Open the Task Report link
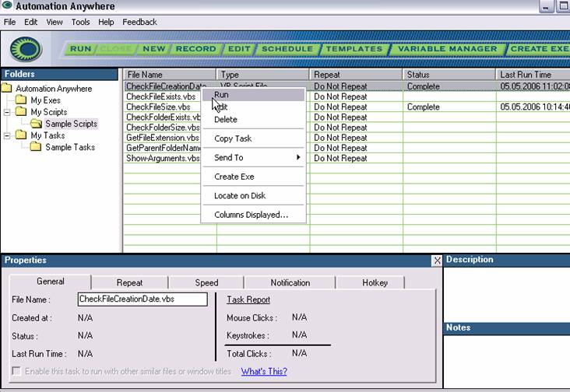This screenshot has height=392, width=570. point(248,299)
